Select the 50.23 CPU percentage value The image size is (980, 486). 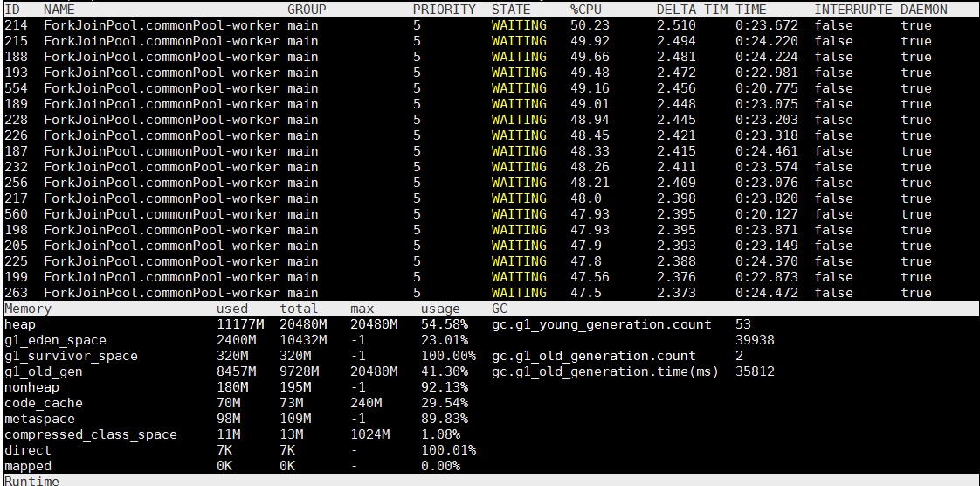[x=590, y=25]
